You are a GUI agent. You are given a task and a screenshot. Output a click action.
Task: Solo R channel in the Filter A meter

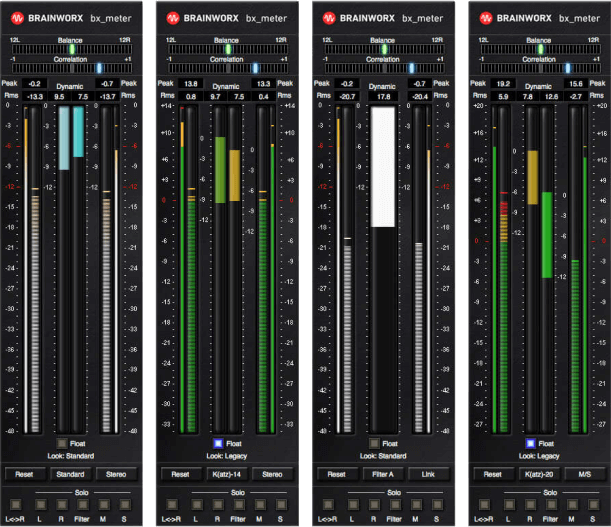[374, 504]
